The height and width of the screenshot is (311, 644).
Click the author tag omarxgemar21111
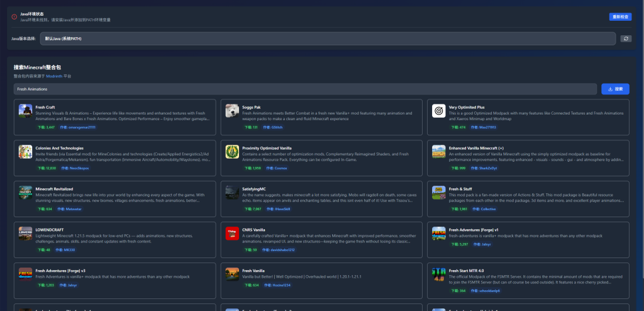[x=77, y=128]
